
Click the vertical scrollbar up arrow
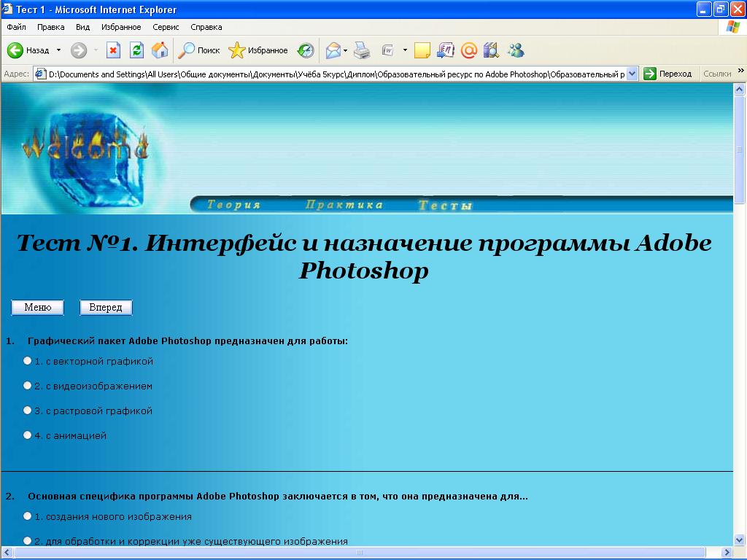pos(740,89)
